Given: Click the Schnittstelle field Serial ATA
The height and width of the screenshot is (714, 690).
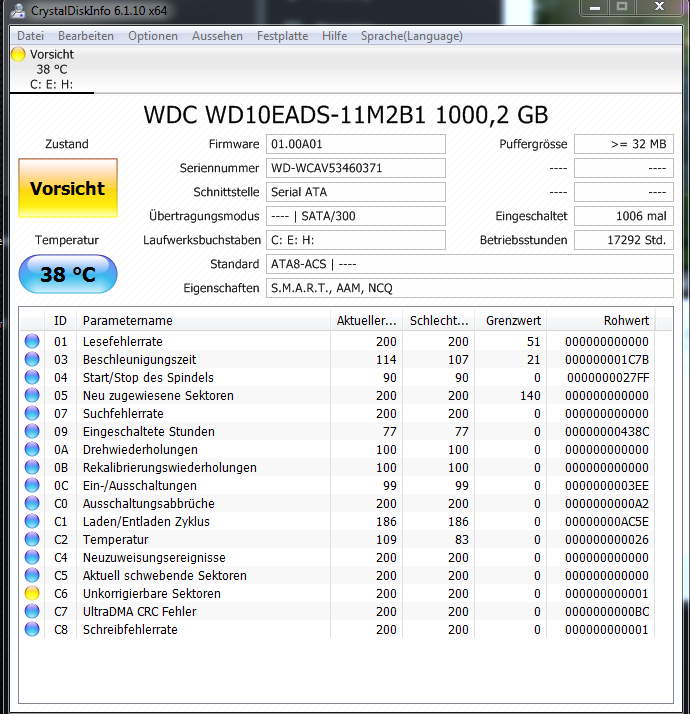Looking at the screenshot, I should [x=356, y=192].
